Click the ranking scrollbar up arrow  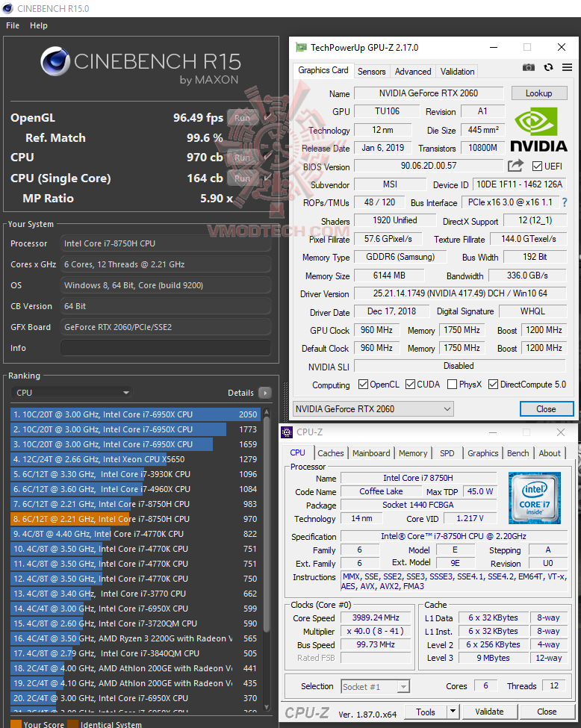pos(267,412)
